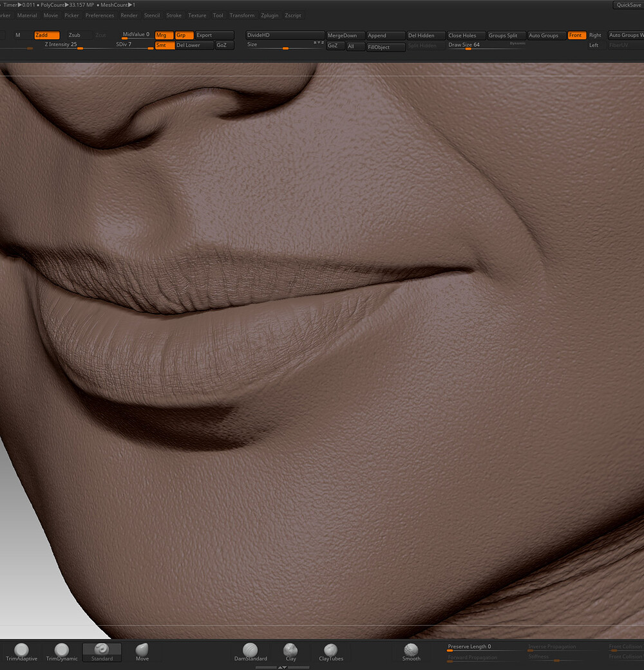Open the Texture menu
The height and width of the screenshot is (670, 644).
pyautogui.click(x=197, y=15)
